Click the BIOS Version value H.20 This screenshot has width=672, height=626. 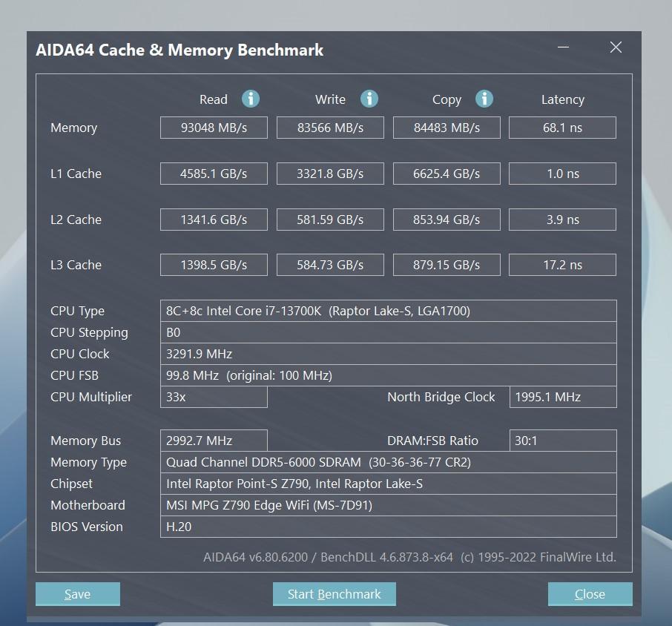(x=389, y=527)
